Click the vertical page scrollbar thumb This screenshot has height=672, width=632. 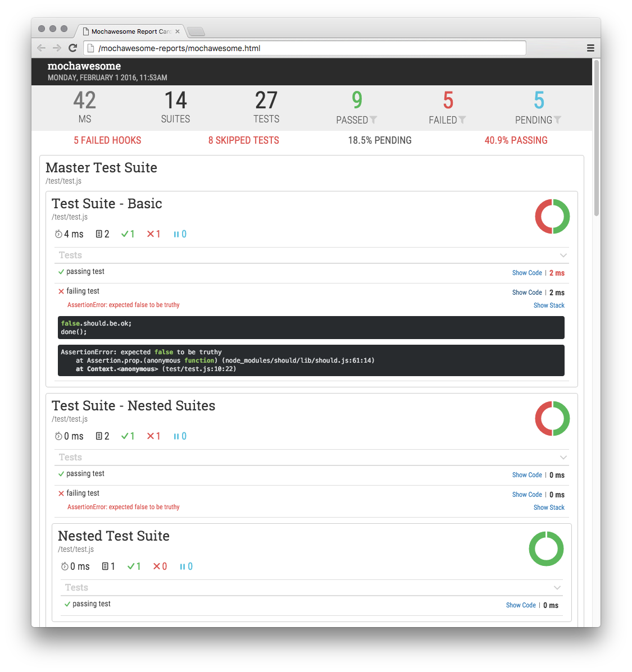click(x=596, y=138)
